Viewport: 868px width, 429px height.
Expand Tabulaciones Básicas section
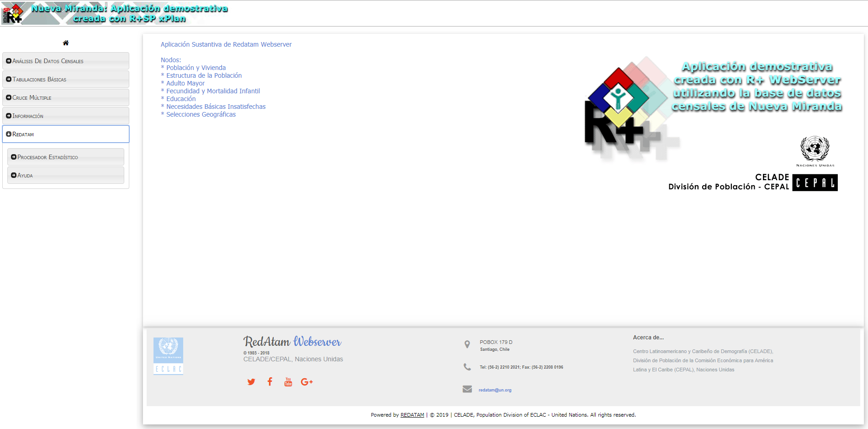66,79
